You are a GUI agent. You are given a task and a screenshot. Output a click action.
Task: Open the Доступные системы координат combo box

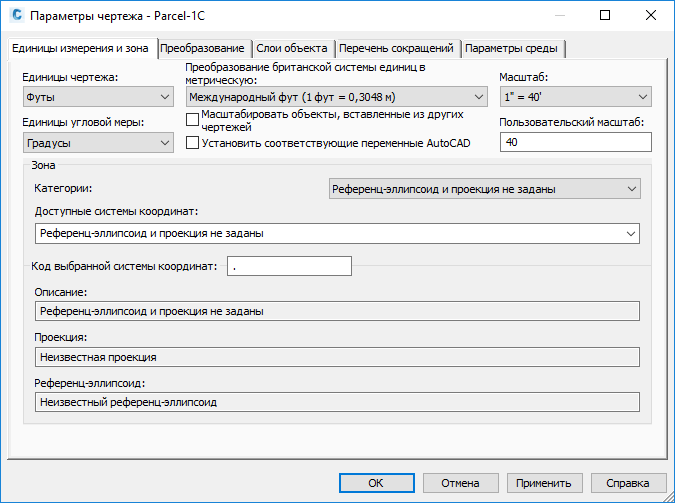[x=337, y=233]
